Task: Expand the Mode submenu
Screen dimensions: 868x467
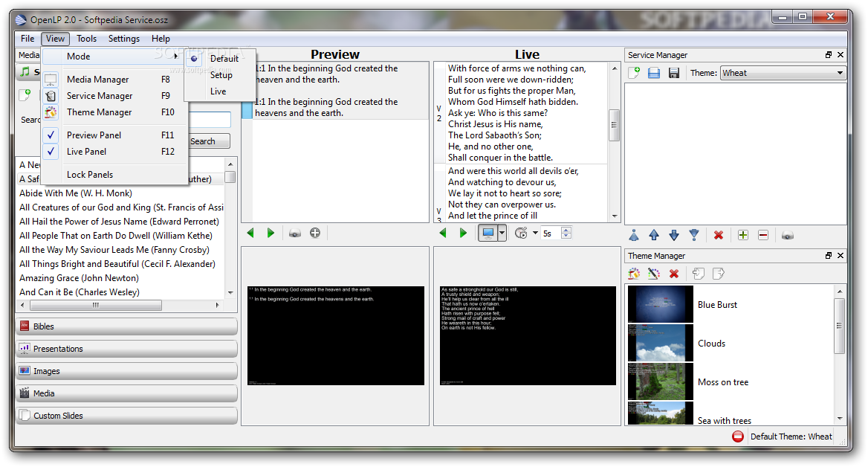Action: (x=115, y=57)
